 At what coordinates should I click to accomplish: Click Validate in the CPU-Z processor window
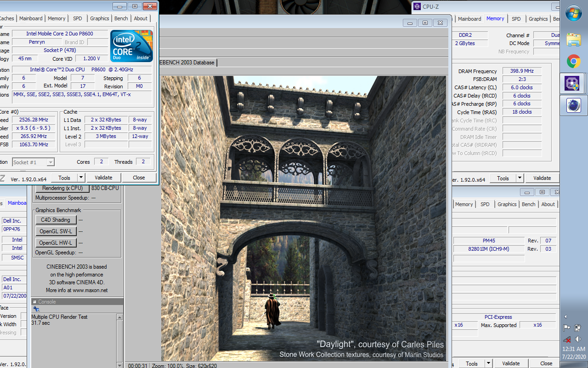point(103,178)
